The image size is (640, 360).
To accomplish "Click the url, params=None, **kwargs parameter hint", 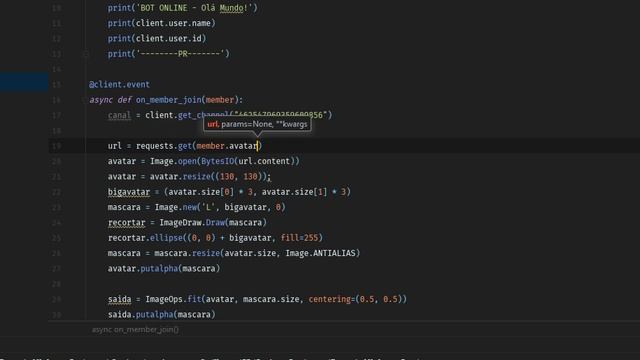I will click(x=257, y=124).
